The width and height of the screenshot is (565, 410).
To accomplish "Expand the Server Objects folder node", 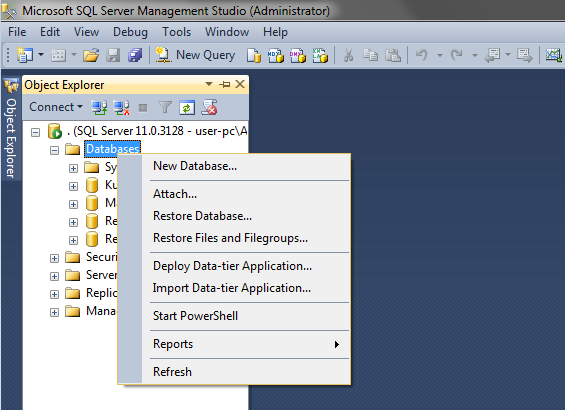I will (x=54, y=276).
